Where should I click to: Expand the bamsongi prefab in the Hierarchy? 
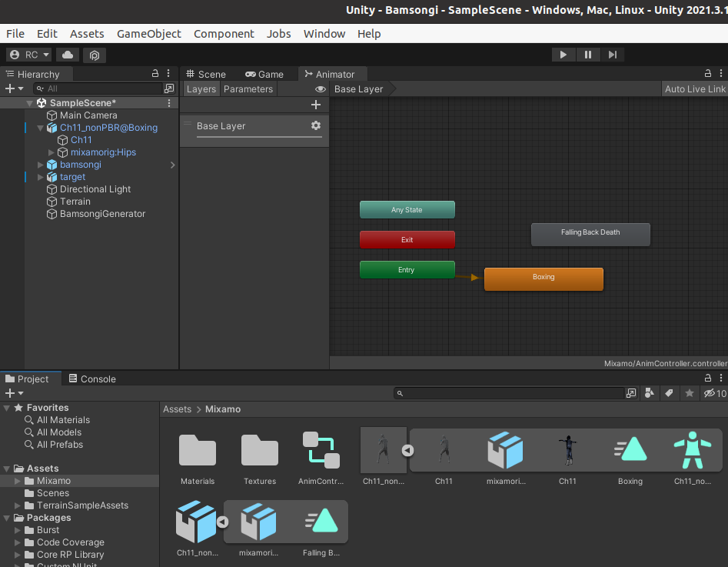point(41,165)
